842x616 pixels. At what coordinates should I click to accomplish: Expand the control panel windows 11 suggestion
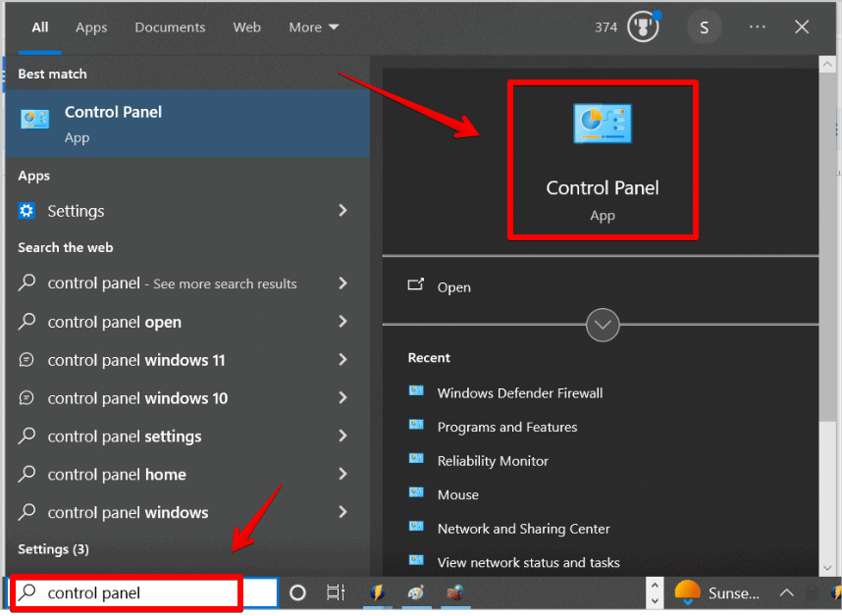(x=343, y=360)
